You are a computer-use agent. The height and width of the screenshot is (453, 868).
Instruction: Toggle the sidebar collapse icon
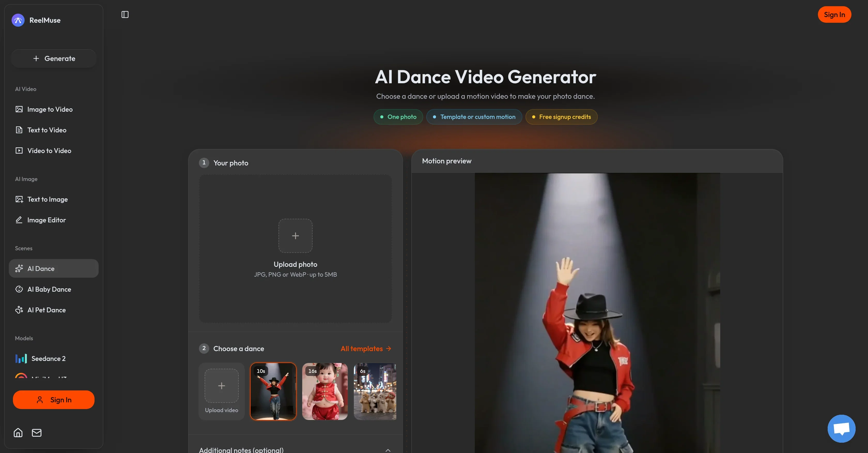pyautogui.click(x=125, y=14)
